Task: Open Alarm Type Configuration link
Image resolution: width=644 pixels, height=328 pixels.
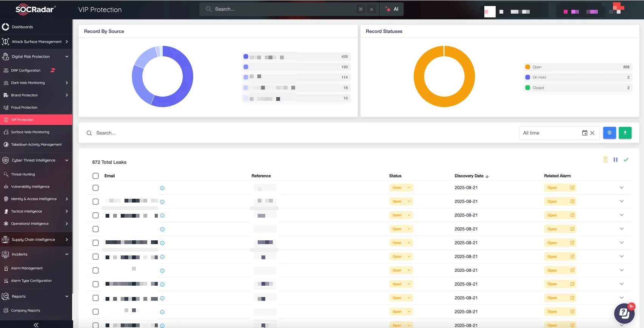Action: click(31, 281)
